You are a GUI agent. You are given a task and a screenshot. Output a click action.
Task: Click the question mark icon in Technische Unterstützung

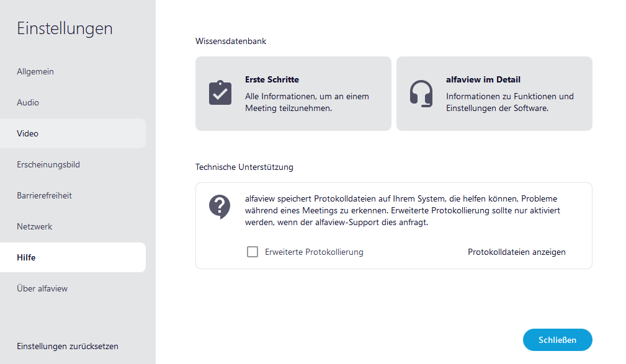[220, 206]
